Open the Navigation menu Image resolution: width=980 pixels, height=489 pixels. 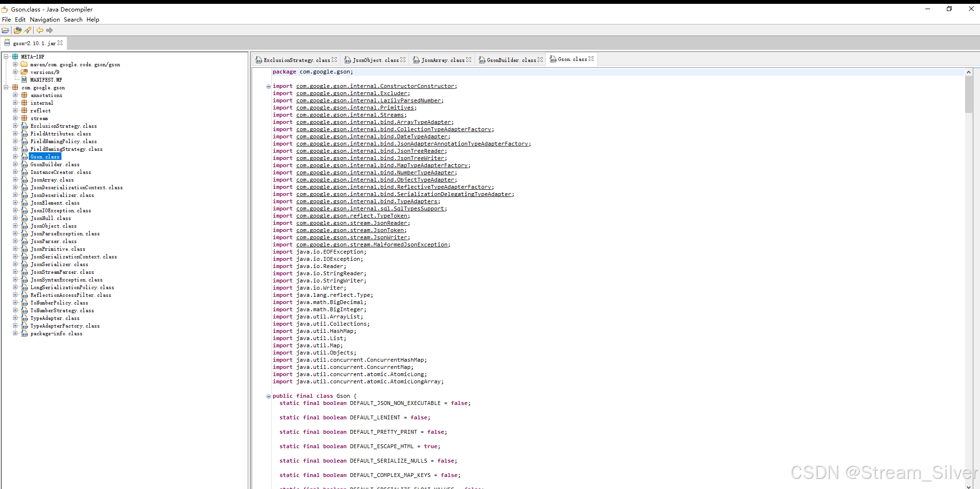point(45,20)
